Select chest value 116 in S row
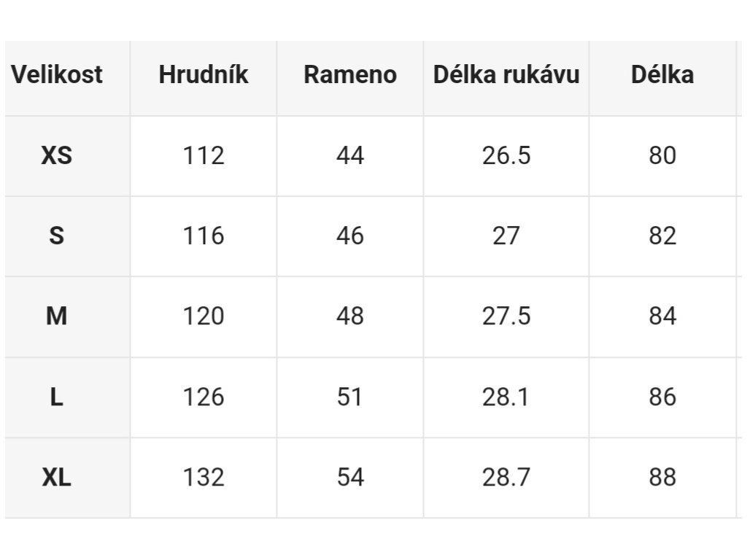Screen dimensions: 747x560 pyautogui.click(x=204, y=236)
